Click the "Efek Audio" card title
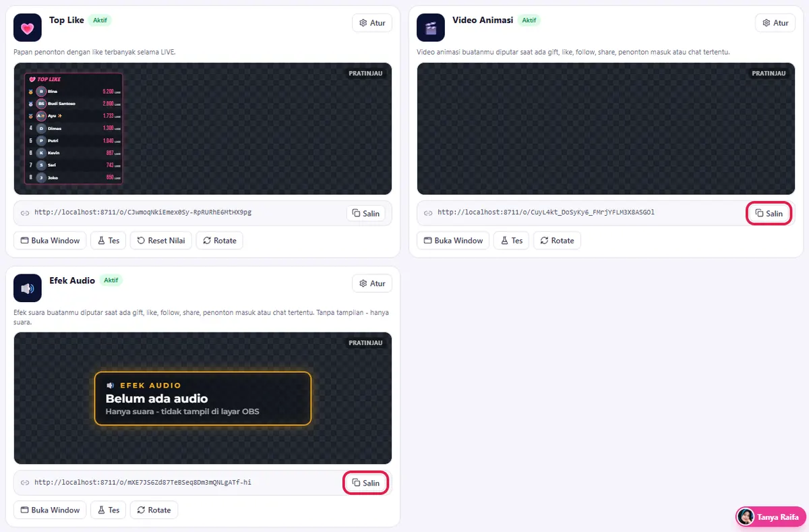 tap(72, 280)
